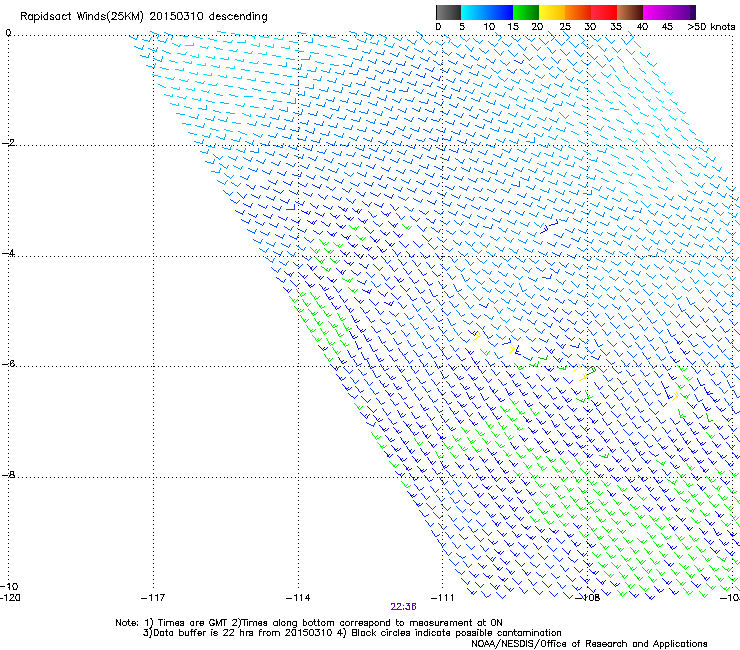
Task: Click the '-117' longitude axis label
Action: [153, 598]
